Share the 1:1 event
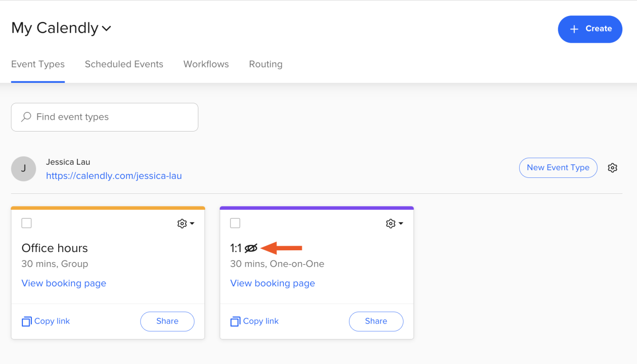637x364 pixels. tap(376, 321)
